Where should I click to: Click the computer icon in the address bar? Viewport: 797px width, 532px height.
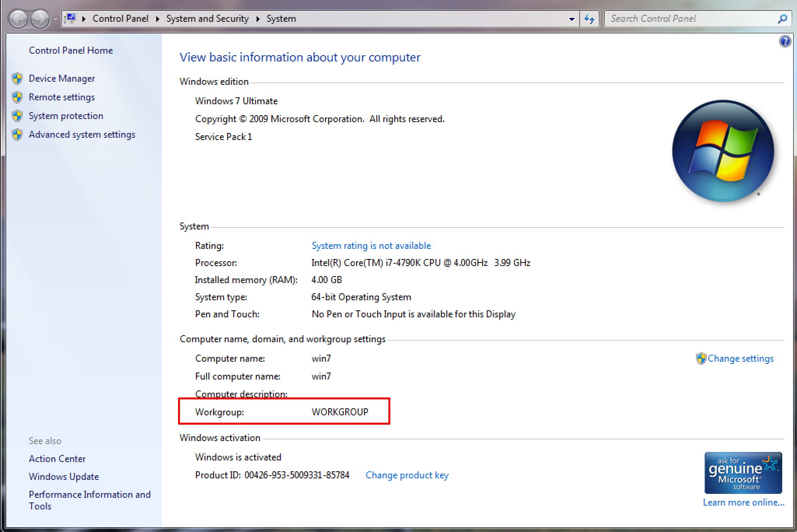tap(70, 18)
